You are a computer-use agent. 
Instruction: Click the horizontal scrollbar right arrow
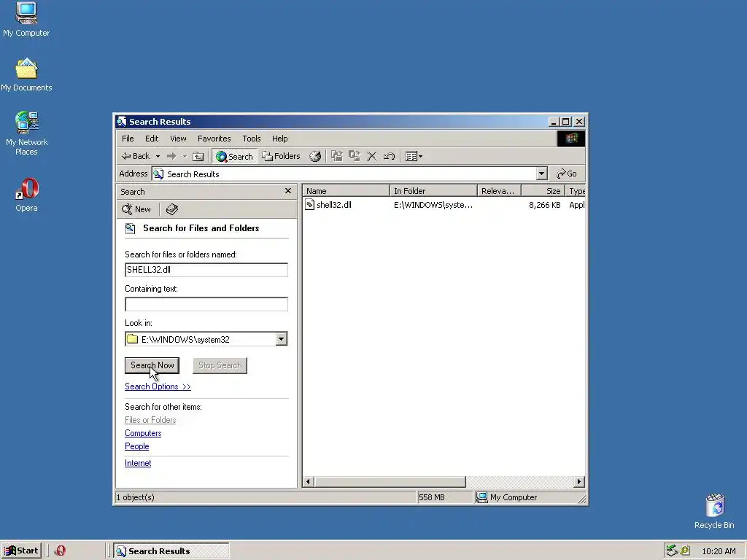[578, 482]
